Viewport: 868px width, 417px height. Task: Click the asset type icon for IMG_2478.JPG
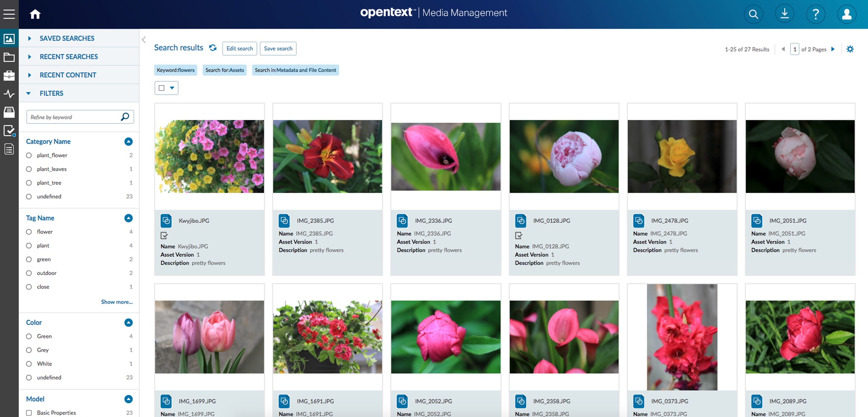[x=639, y=221]
